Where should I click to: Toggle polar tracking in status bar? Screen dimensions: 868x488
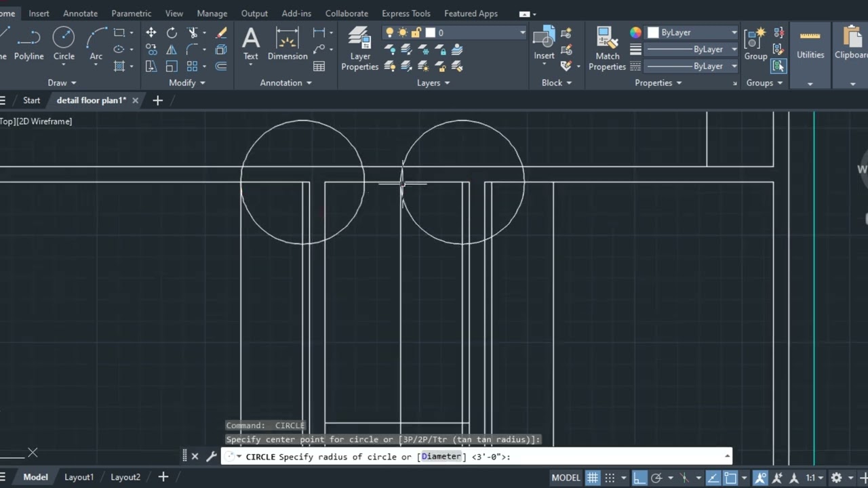tap(656, 477)
